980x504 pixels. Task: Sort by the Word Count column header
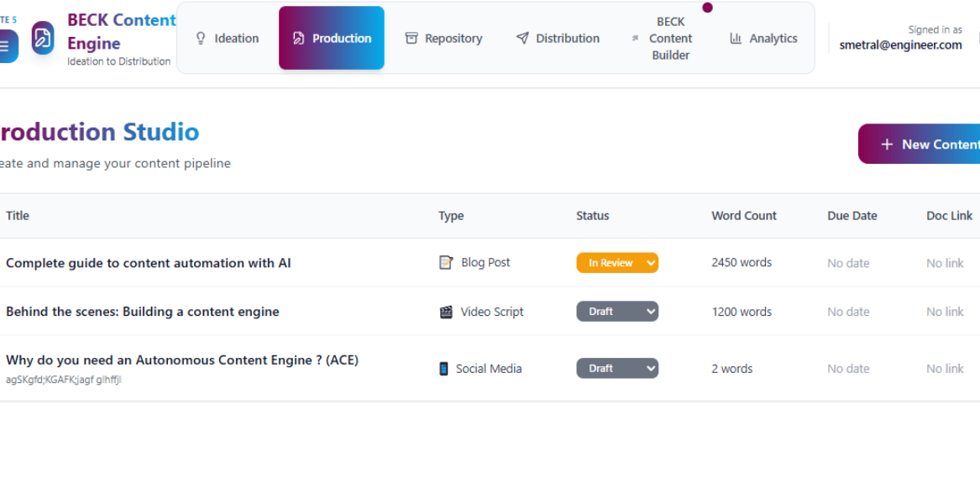(744, 216)
